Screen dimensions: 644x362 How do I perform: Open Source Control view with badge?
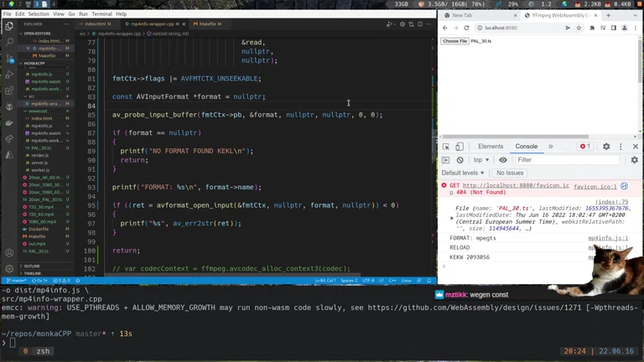point(9,59)
